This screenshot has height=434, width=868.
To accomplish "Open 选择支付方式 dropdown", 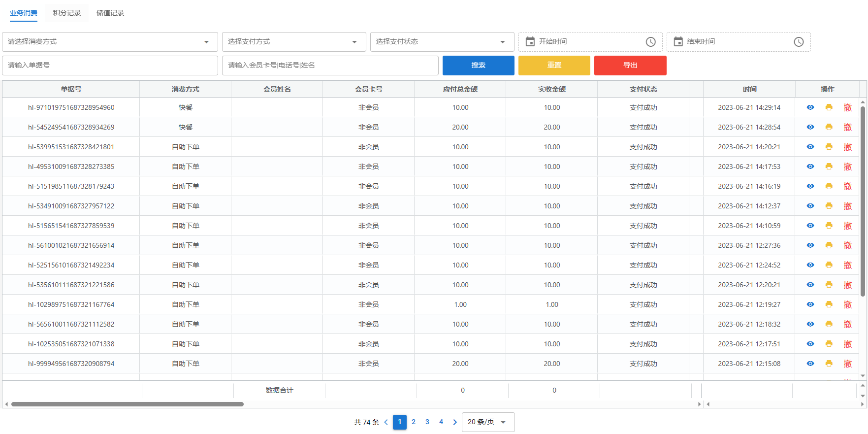I will point(294,42).
